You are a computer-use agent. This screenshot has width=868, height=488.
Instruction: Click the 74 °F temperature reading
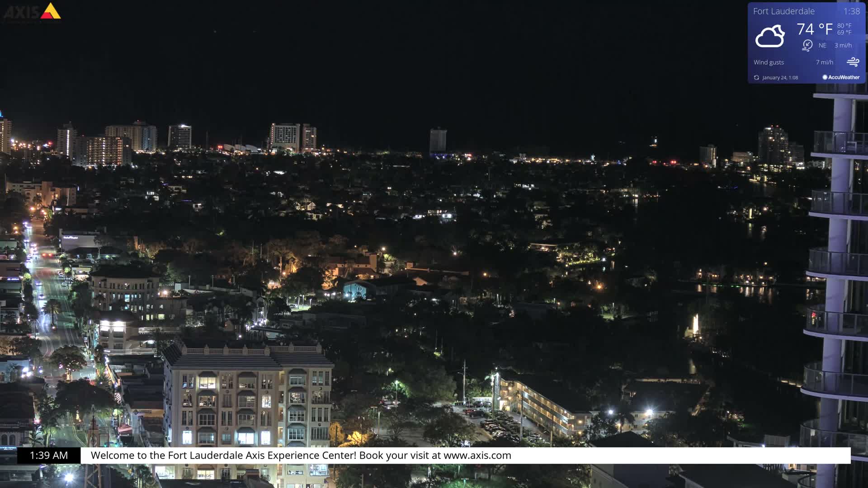click(x=815, y=29)
